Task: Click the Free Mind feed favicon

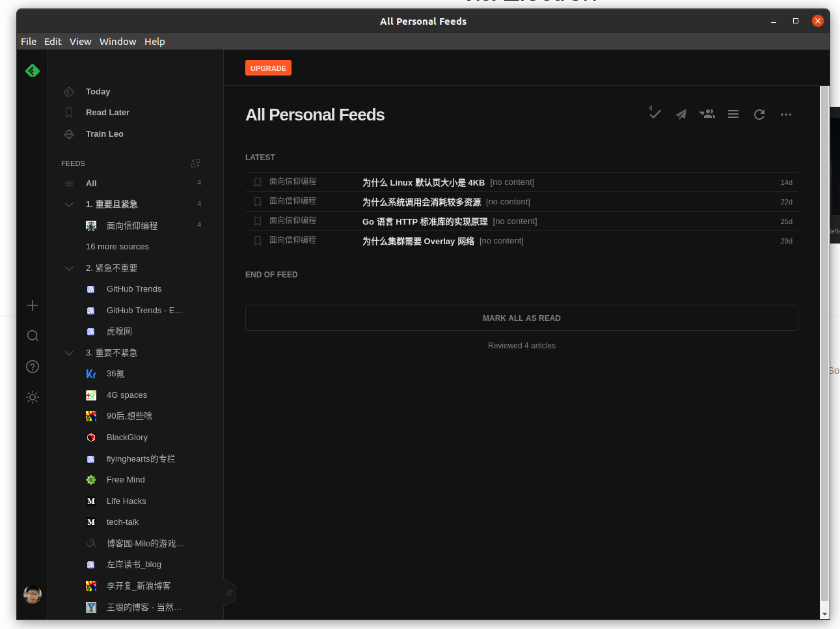Action: (x=91, y=480)
